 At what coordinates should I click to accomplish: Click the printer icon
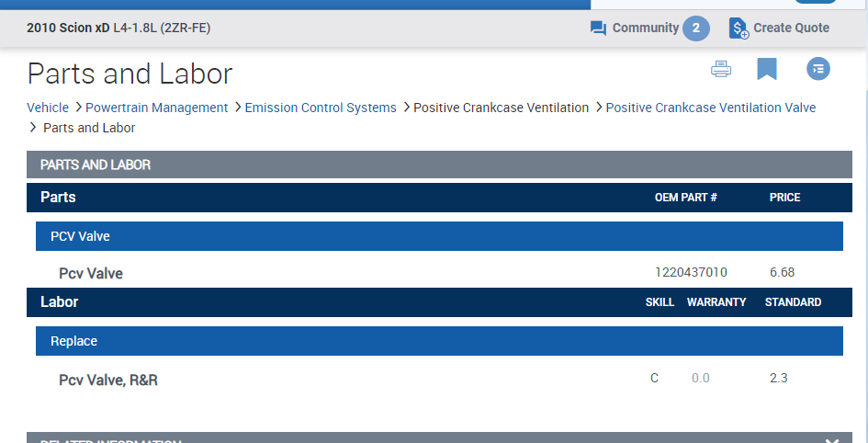coord(721,69)
